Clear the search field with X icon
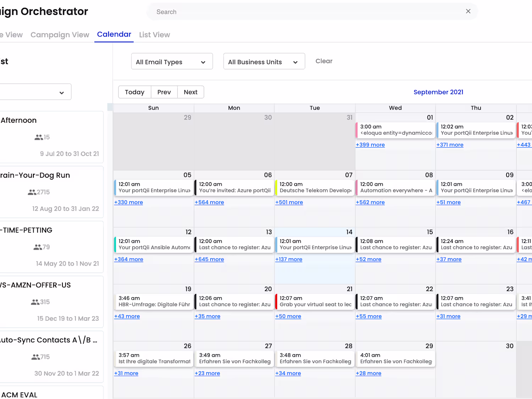Image resolution: width=532 pixels, height=399 pixels. pos(468,11)
